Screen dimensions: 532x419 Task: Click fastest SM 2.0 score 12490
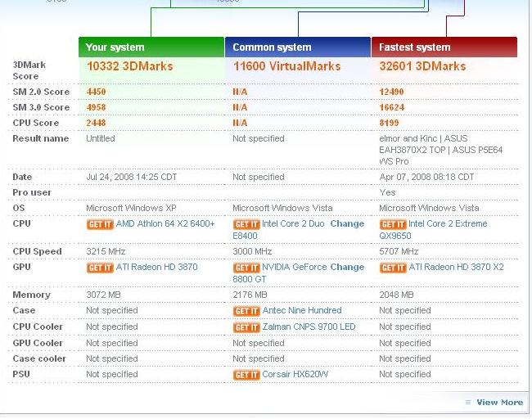391,92
